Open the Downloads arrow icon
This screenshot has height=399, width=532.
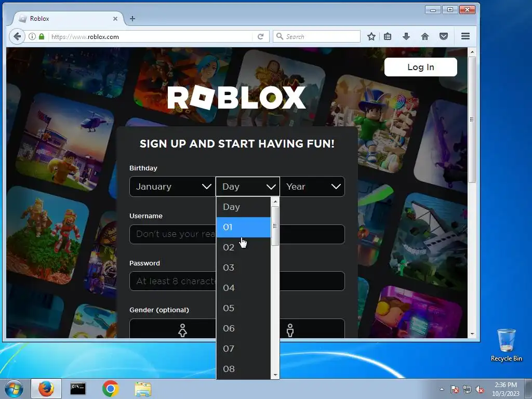(406, 36)
